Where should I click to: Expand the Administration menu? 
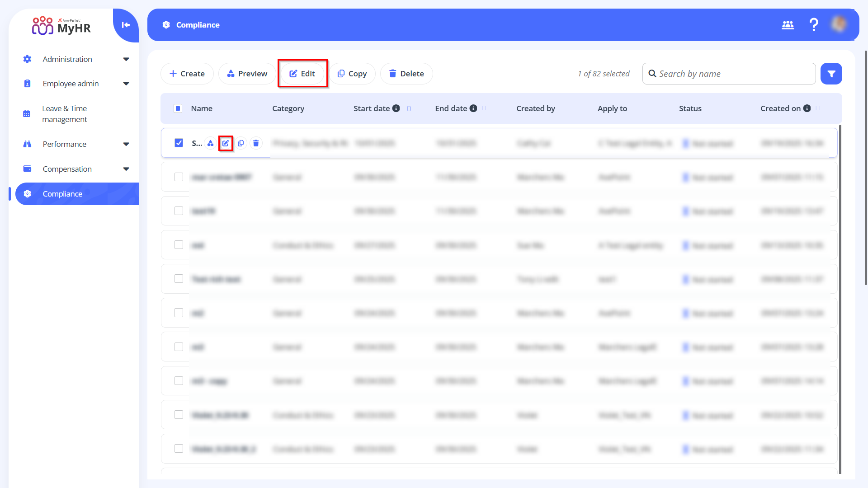pos(126,59)
